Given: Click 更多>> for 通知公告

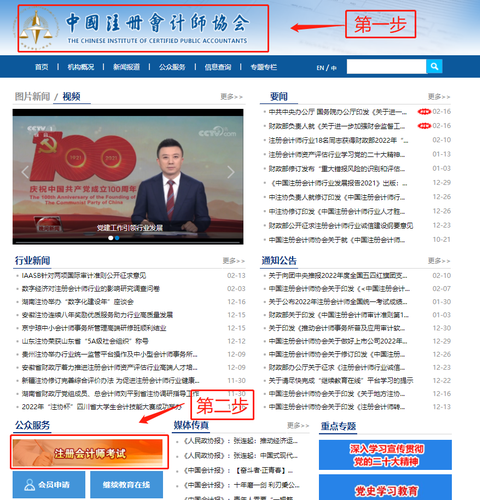Looking at the screenshot, I should click(439, 261).
